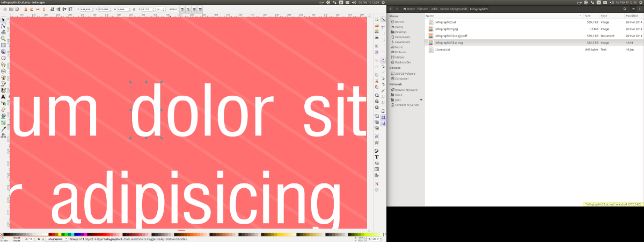Click rotate 90 degrees counter-clockwise icon
Screen dimensions: 644x242
26,9
